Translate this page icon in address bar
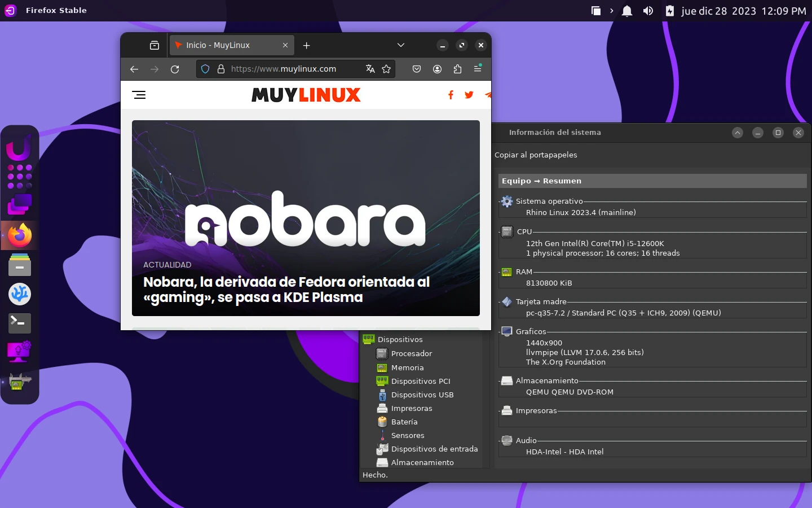The image size is (812, 508). coord(370,69)
